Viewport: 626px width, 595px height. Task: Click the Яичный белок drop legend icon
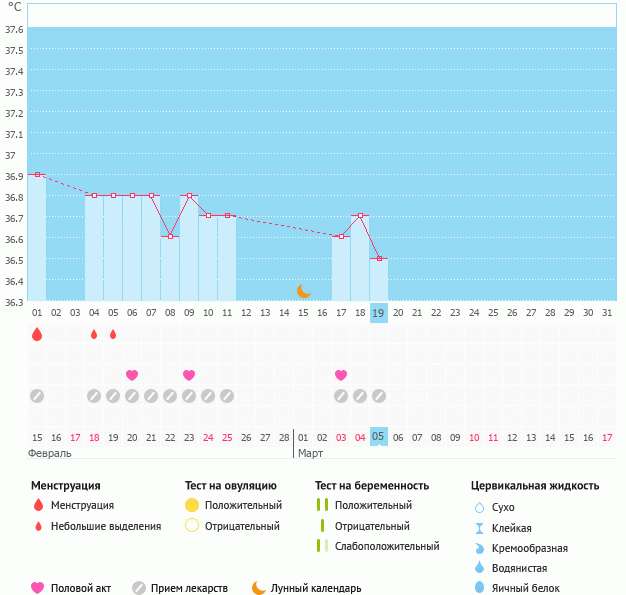(479, 588)
